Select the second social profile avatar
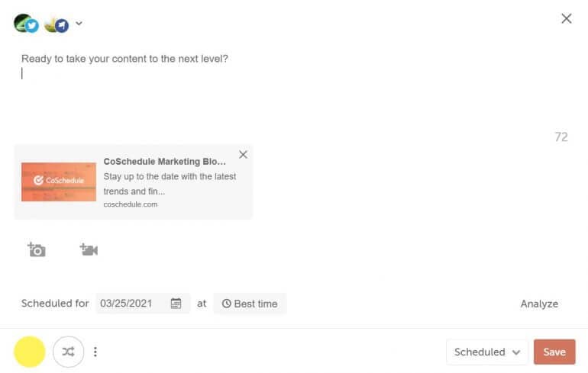Viewport: 588px width, 373px height. (57, 24)
